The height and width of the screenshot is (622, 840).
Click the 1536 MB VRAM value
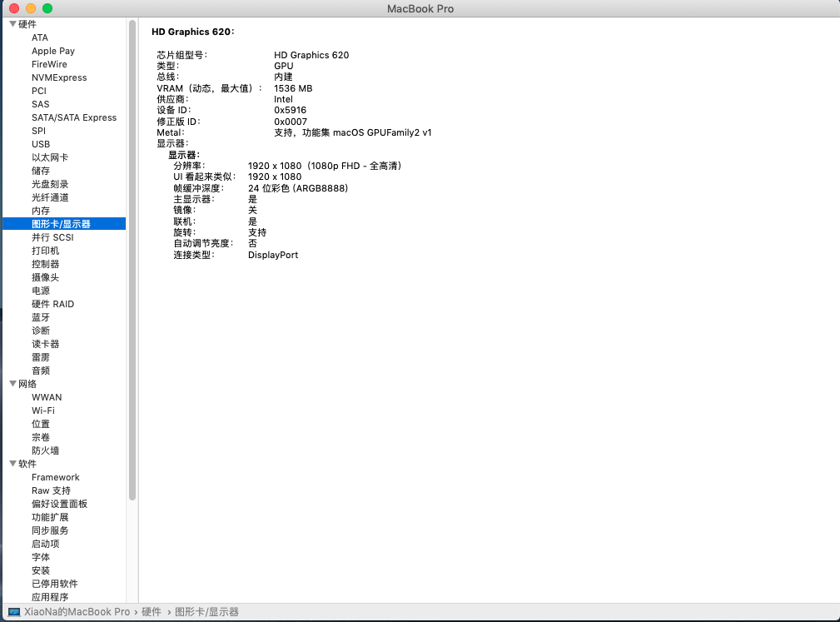293,88
